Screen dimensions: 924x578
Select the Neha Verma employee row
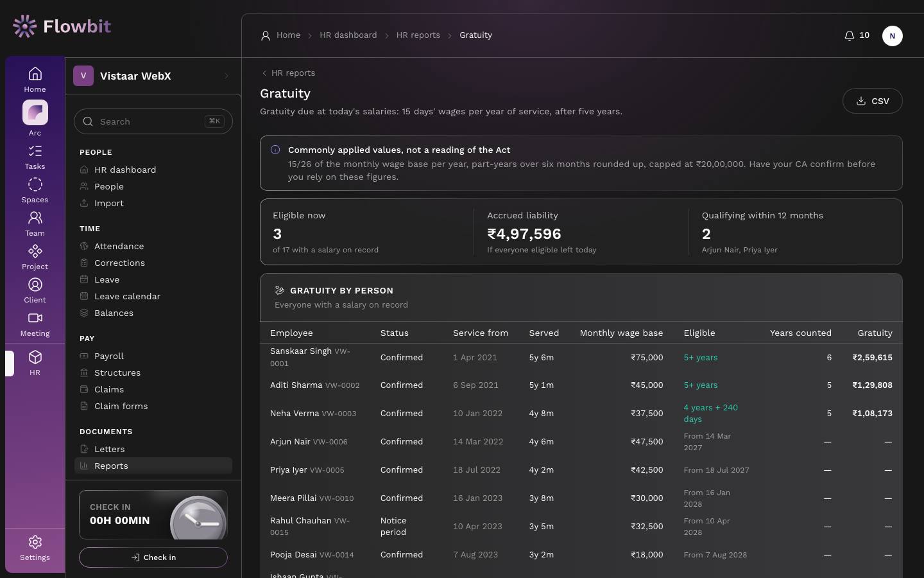click(581, 414)
